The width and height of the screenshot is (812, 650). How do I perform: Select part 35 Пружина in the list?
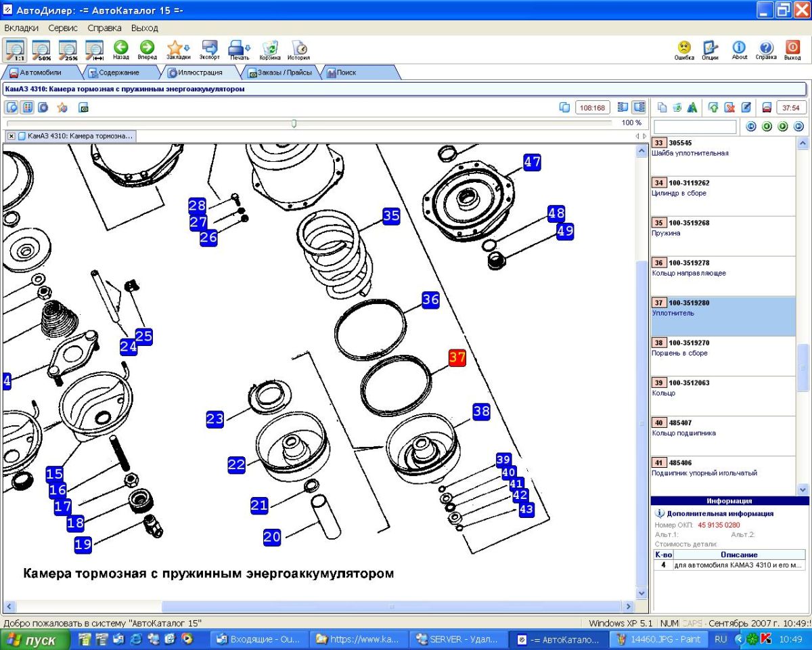point(723,236)
